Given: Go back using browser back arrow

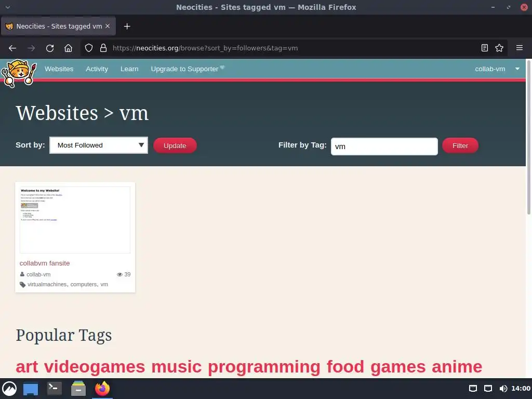Looking at the screenshot, I should click(12, 48).
